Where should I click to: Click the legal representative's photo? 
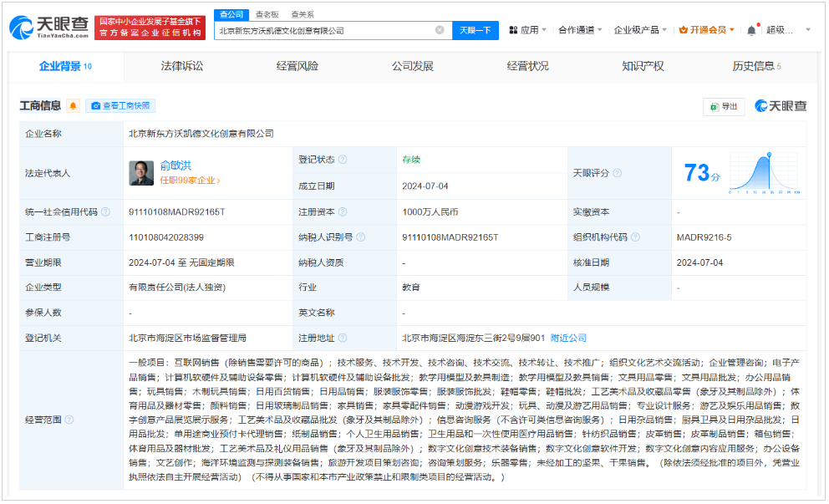[141, 173]
